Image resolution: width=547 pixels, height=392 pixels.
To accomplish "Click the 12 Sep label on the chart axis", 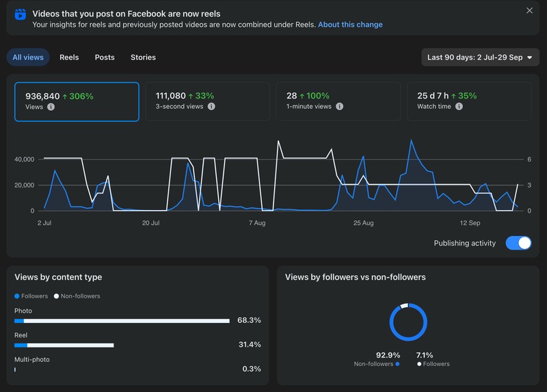I will click(x=470, y=223).
